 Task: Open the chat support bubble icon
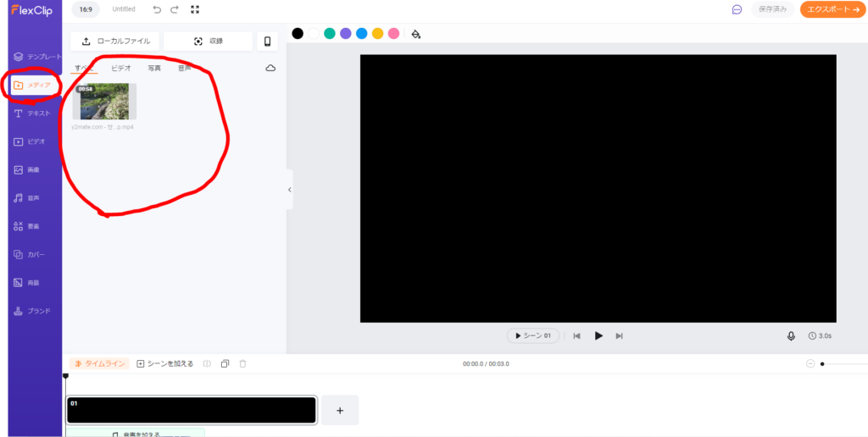[737, 9]
